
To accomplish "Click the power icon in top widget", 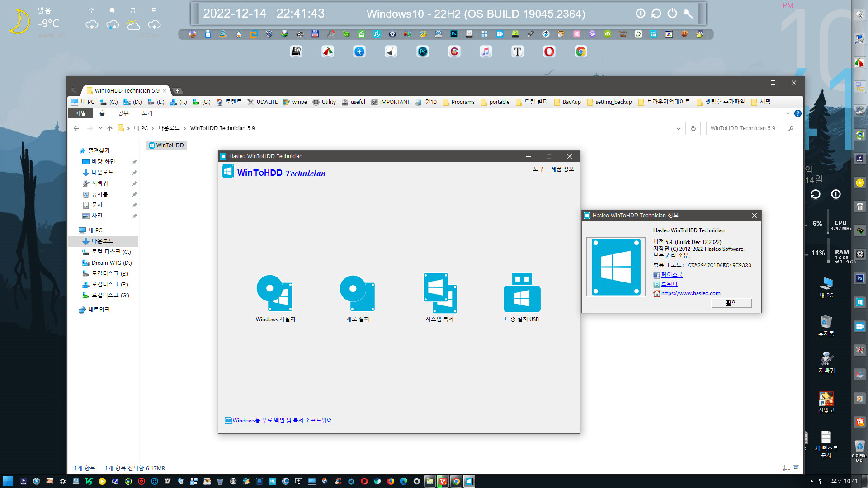I will [x=672, y=13].
